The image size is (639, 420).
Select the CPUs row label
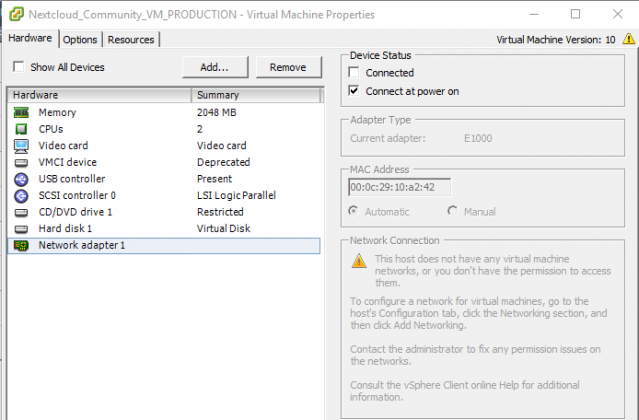click(51, 129)
